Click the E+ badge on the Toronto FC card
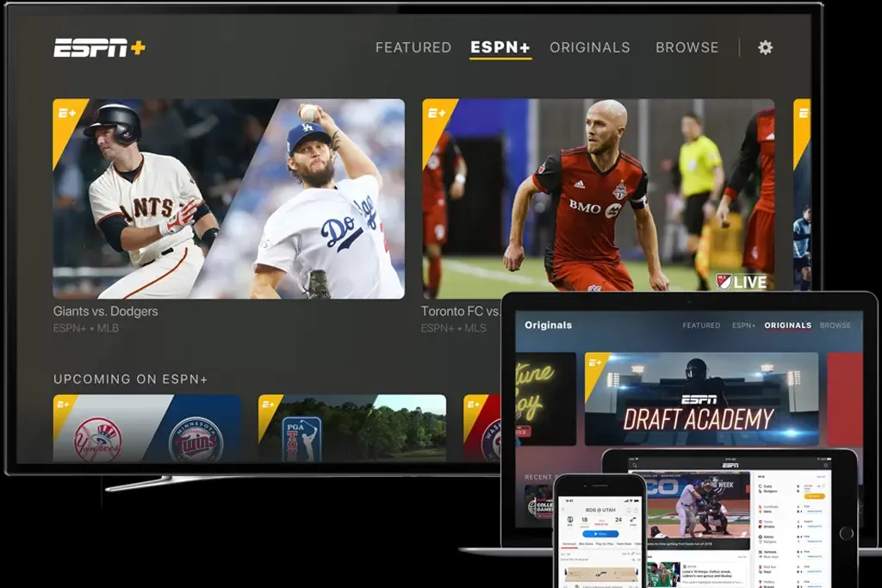882x588 pixels. [x=435, y=114]
